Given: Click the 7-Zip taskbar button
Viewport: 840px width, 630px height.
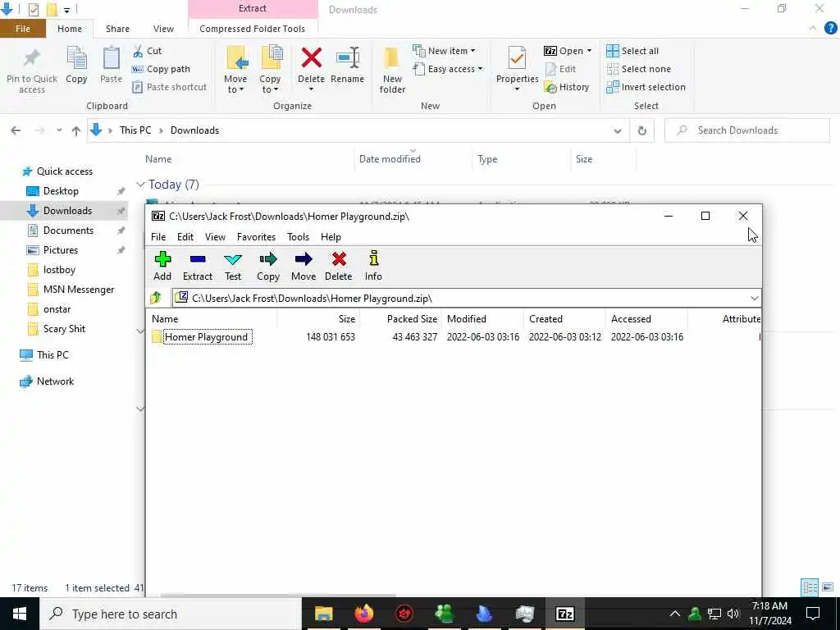Looking at the screenshot, I should [x=564, y=614].
